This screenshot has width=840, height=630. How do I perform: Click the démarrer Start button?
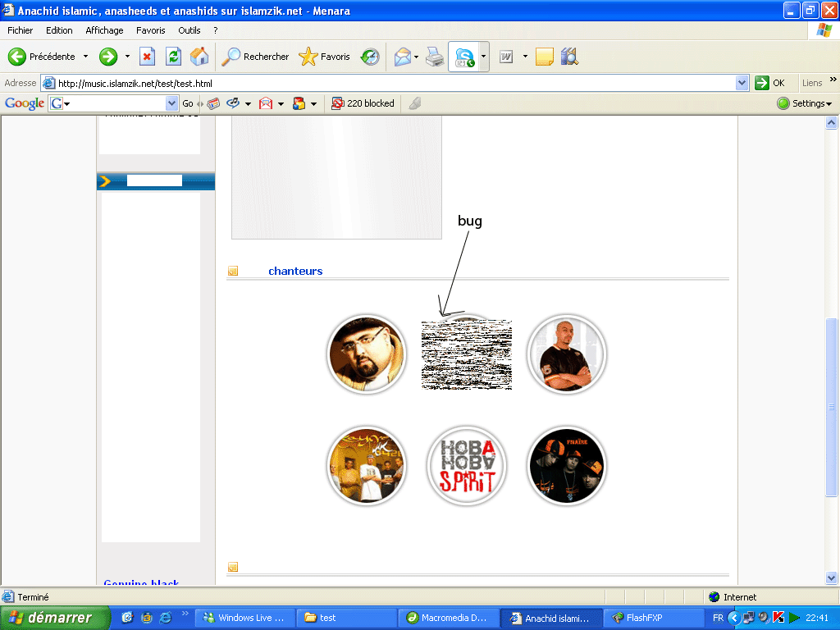coord(55,618)
